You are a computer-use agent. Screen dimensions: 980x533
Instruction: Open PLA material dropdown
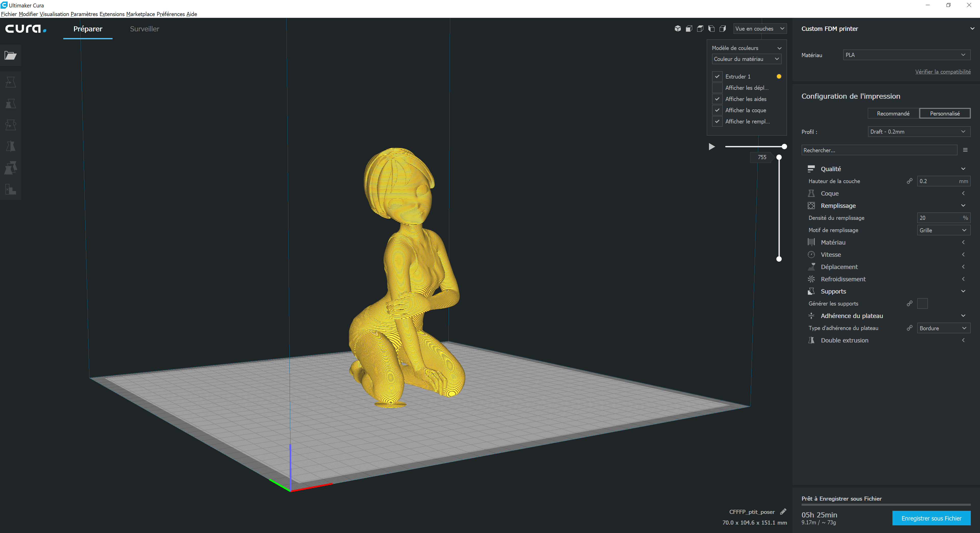tap(906, 55)
